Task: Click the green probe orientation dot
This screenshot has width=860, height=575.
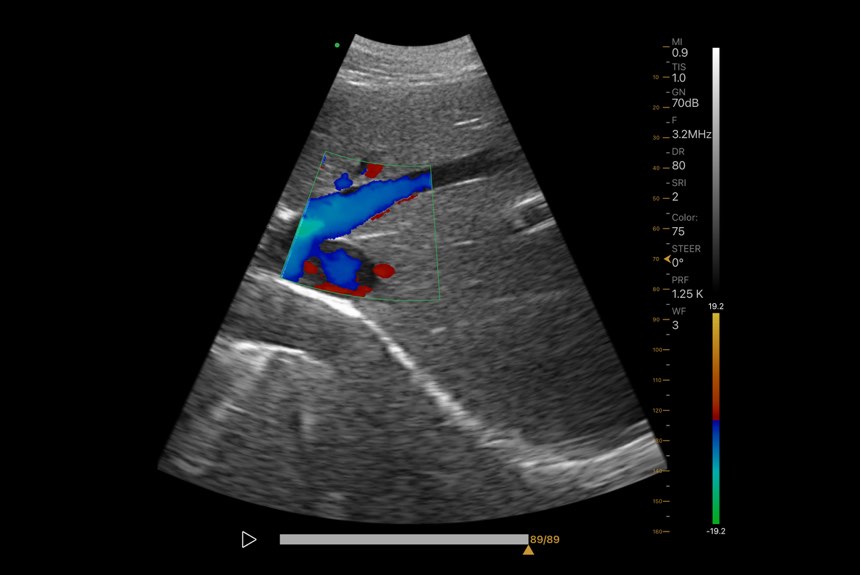Action: click(337, 45)
